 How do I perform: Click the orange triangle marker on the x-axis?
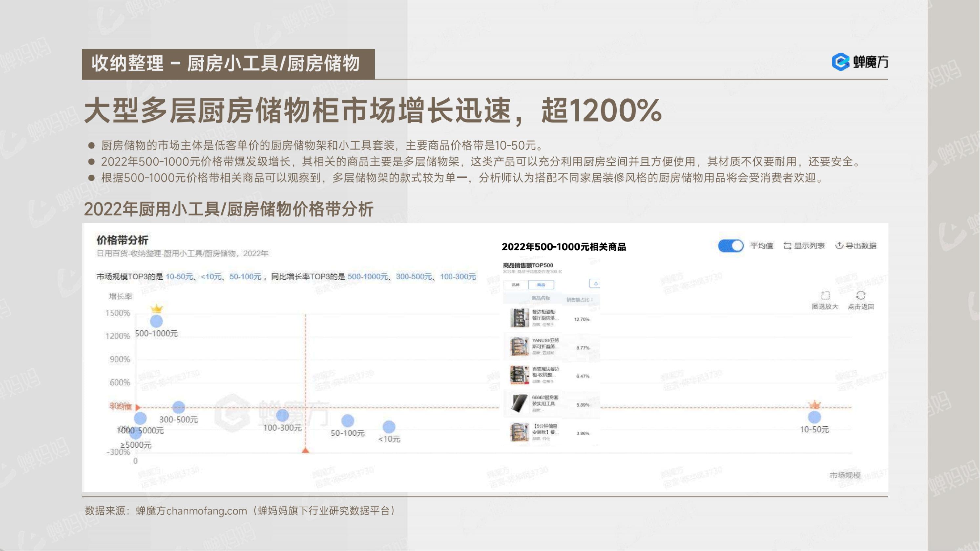305,450
